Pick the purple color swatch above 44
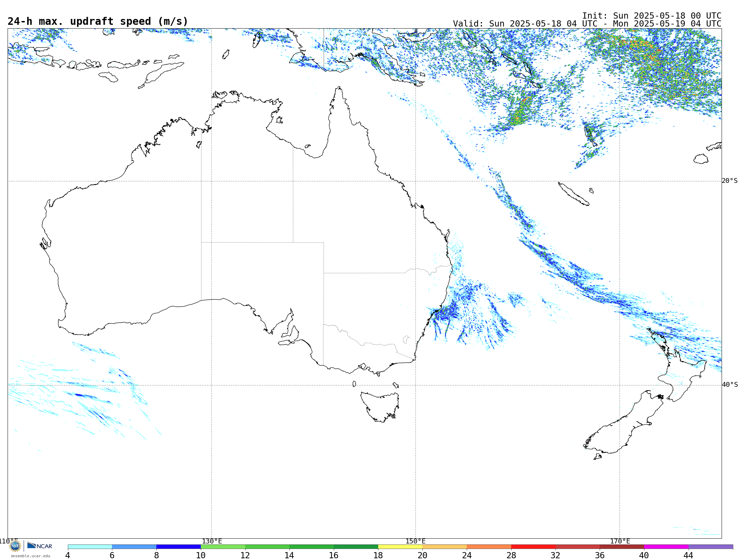 [x=711, y=547]
